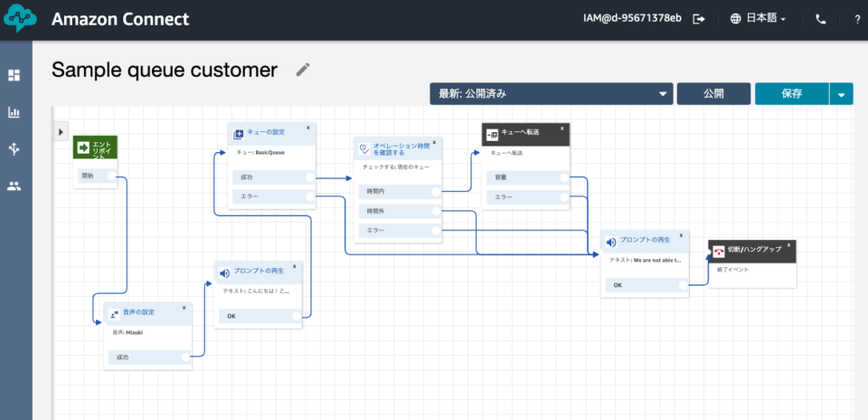Close the 切断/ハングアップ block

pos(788,244)
